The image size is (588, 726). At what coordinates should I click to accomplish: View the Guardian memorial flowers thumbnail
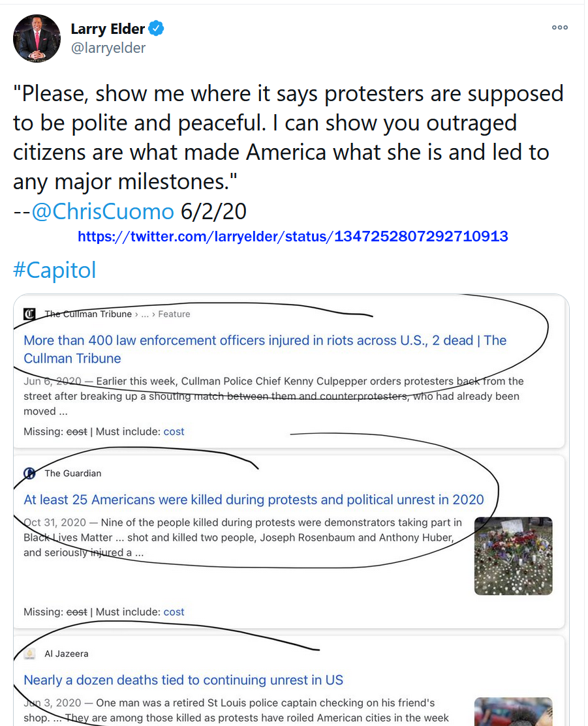[513, 556]
